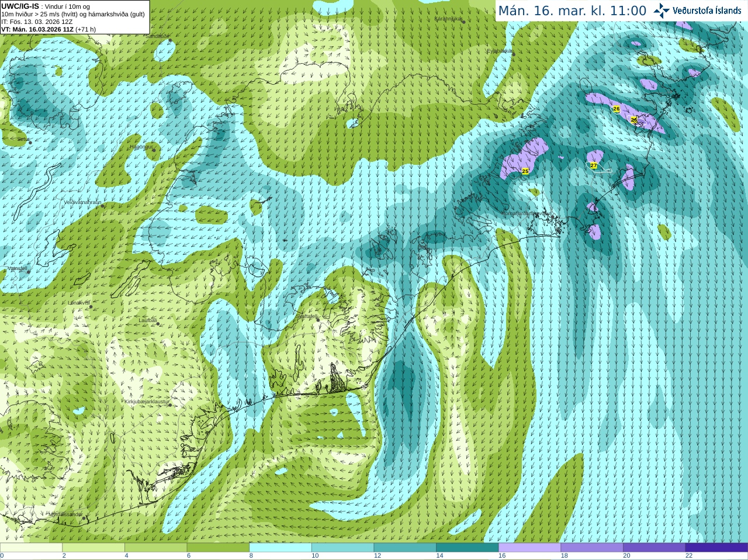Click the 16–18 m/s legend swatch
This screenshot has height=560, width=748.
pos(529,548)
